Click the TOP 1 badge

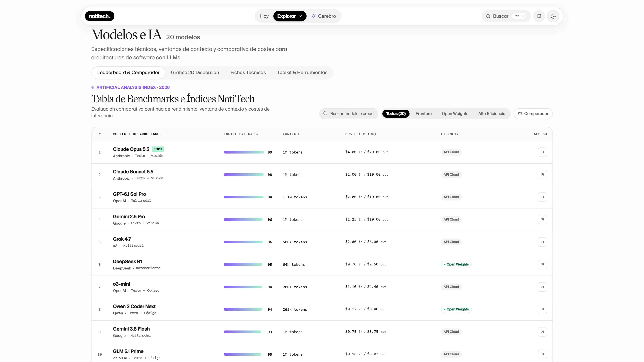158,149
